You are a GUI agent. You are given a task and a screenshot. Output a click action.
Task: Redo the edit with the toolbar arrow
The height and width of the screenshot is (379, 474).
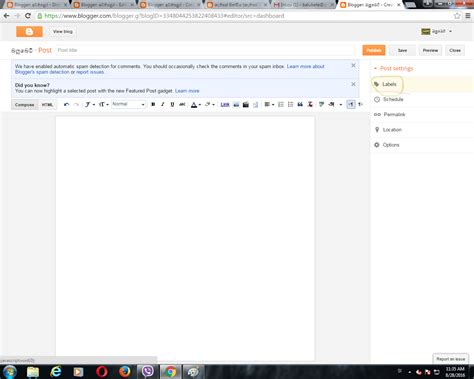(76, 104)
